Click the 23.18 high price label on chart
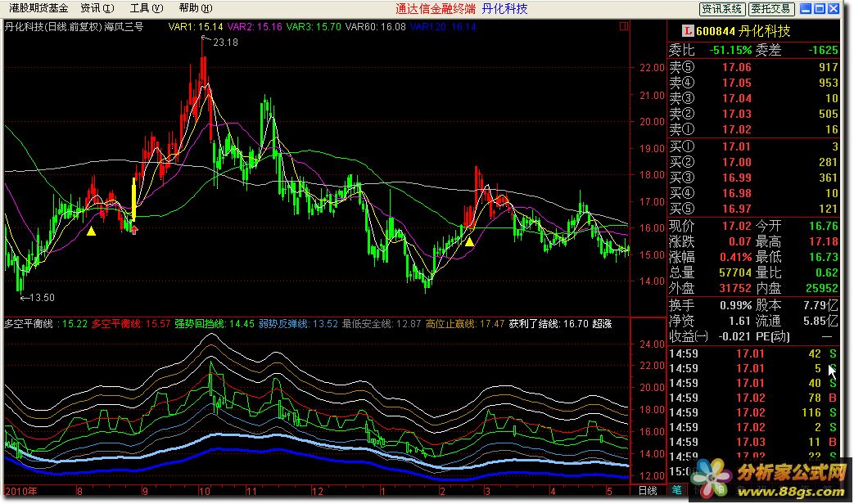The image size is (854, 504). pos(225,43)
